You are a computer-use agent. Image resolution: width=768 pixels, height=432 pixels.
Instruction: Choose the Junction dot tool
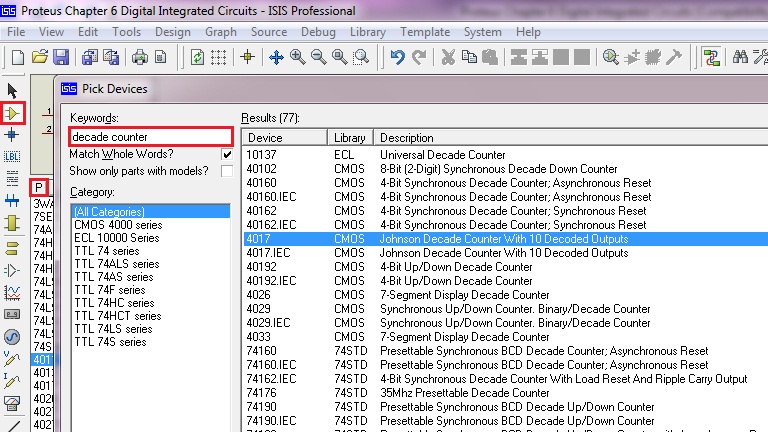pyautogui.click(x=13, y=134)
